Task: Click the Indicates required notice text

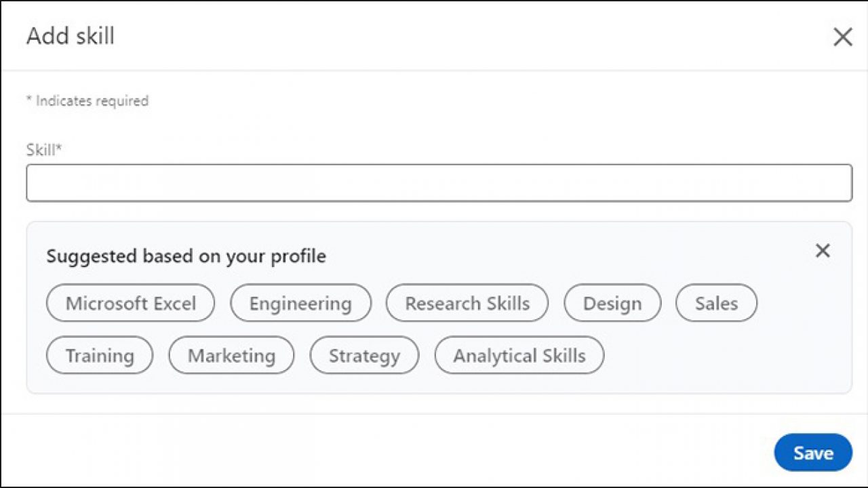Action: click(87, 100)
